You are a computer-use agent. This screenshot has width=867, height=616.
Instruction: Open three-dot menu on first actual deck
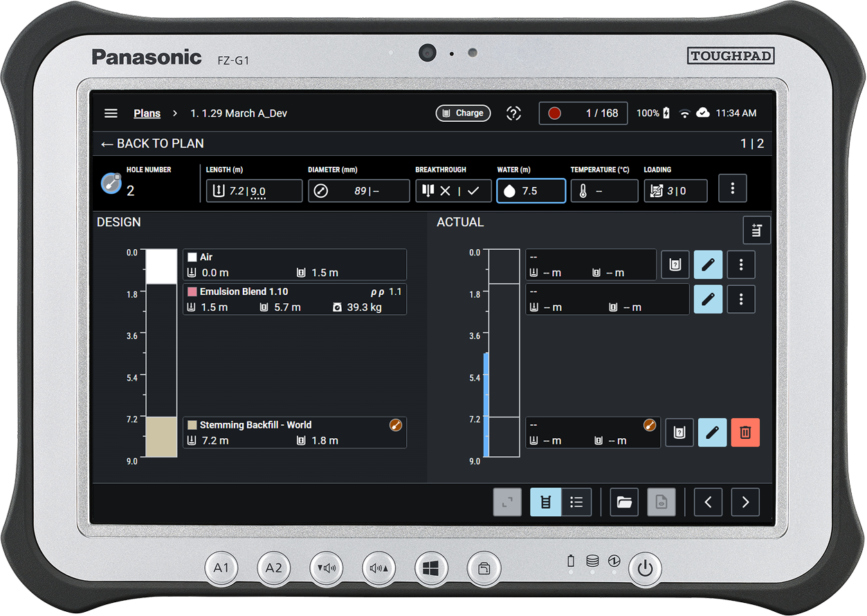pos(741,264)
